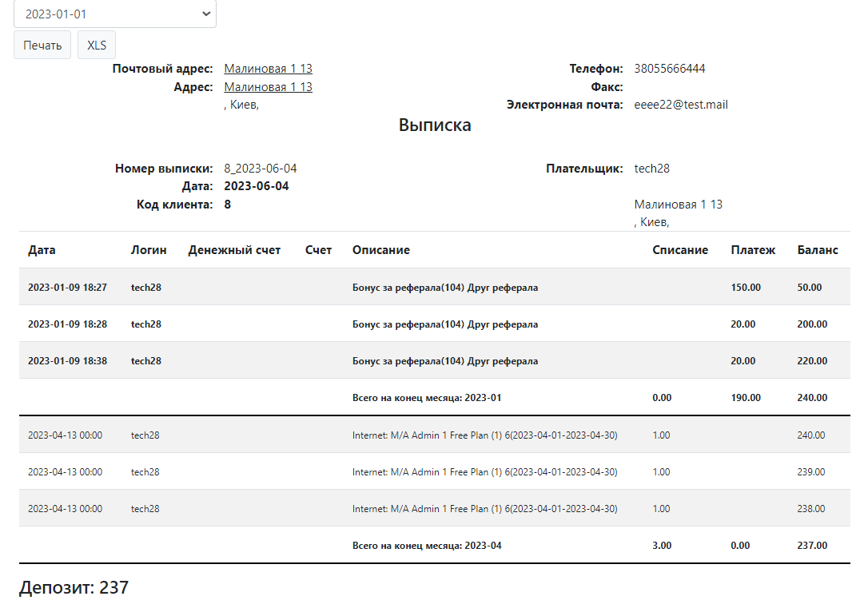Click the Списание column header
Image resolution: width=868 pixels, height=616 pixels.
pos(679,250)
